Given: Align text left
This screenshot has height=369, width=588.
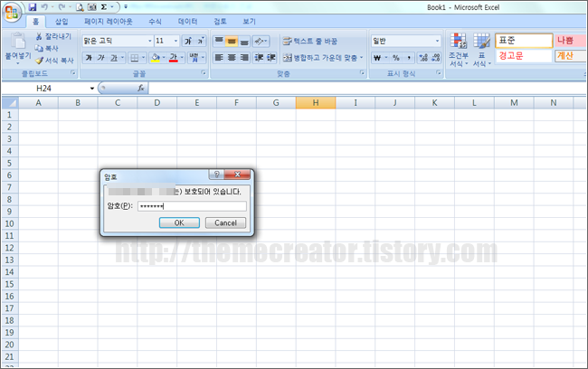Looking at the screenshot, I should pyautogui.click(x=219, y=57).
